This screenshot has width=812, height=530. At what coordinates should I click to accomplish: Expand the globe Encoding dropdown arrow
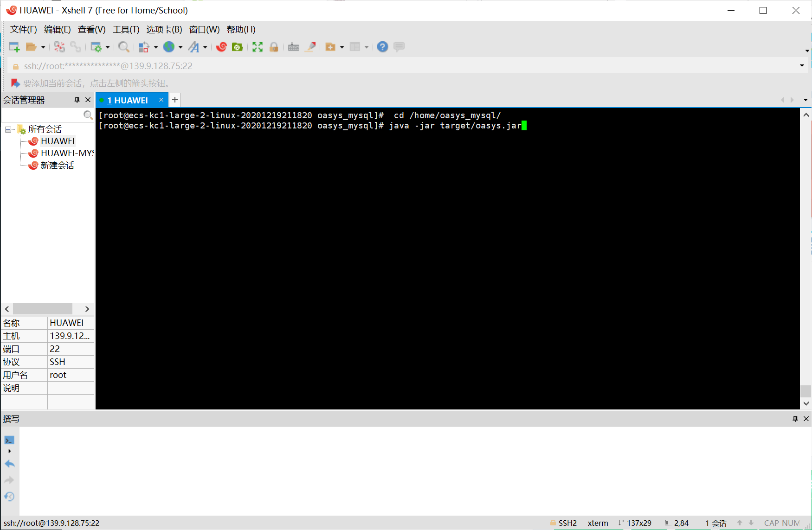click(180, 47)
